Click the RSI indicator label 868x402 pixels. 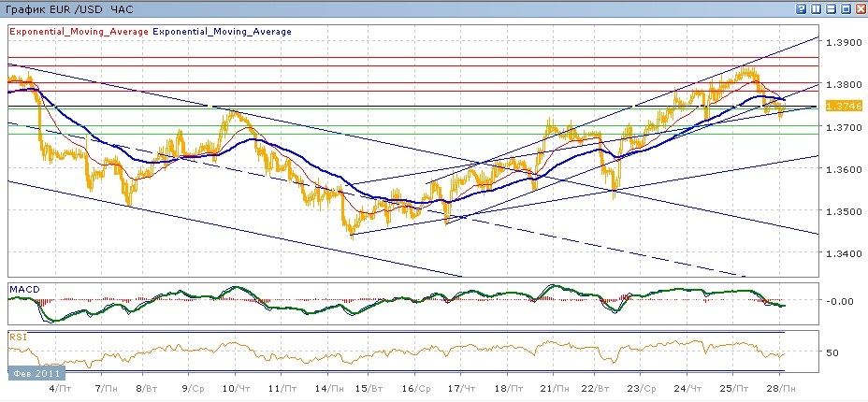click(17, 337)
